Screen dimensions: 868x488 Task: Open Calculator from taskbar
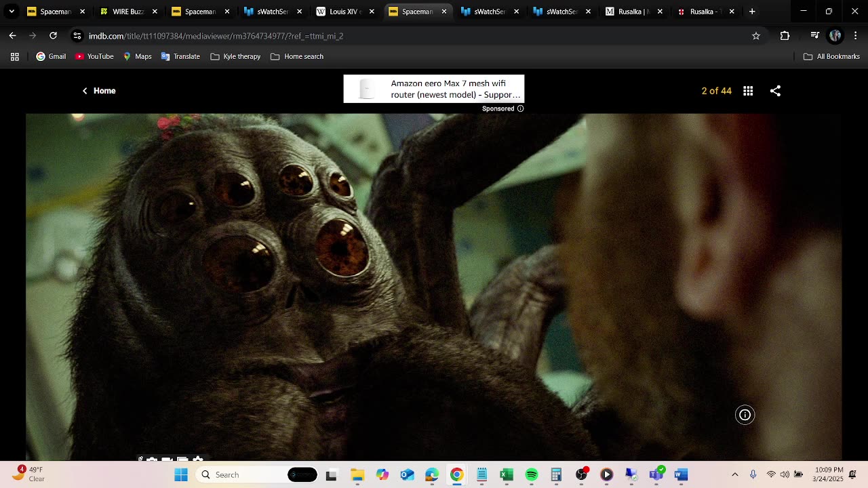pyautogui.click(x=556, y=475)
